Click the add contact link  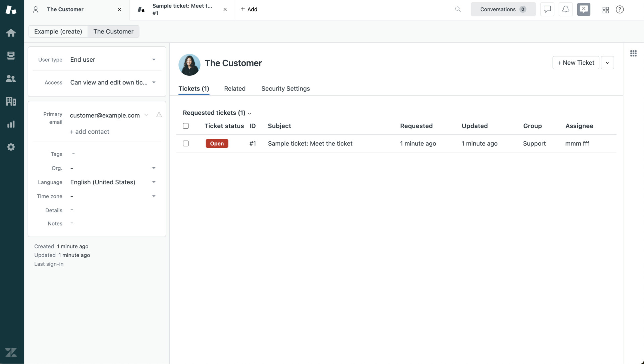[89, 131]
